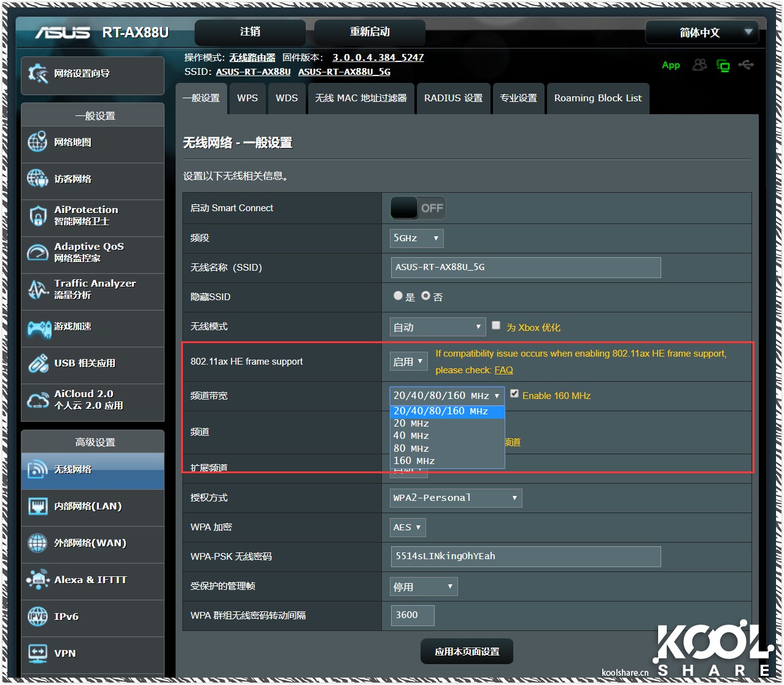Open the 频段 5GHz dropdown
The image size is (784, 685).
coord(416,238)
